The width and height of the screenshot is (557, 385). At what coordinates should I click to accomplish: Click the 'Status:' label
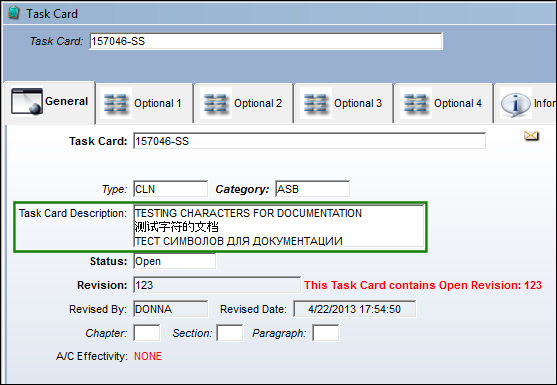[108, 261]
